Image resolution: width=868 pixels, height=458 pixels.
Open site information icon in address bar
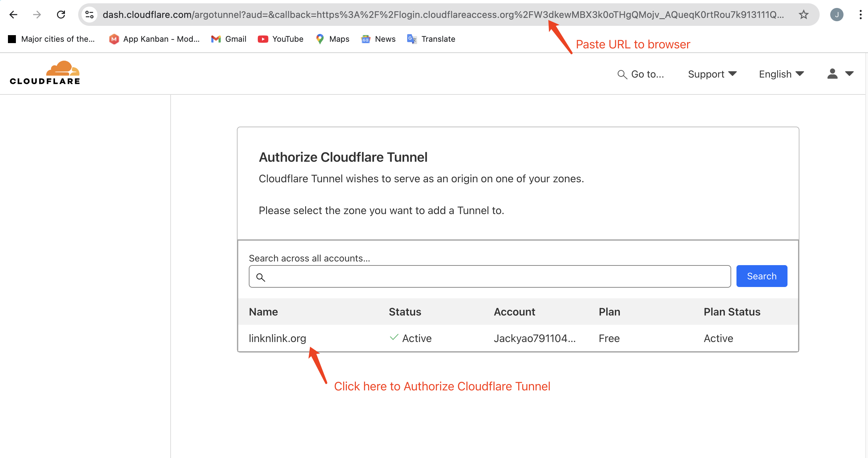(89, 15)
